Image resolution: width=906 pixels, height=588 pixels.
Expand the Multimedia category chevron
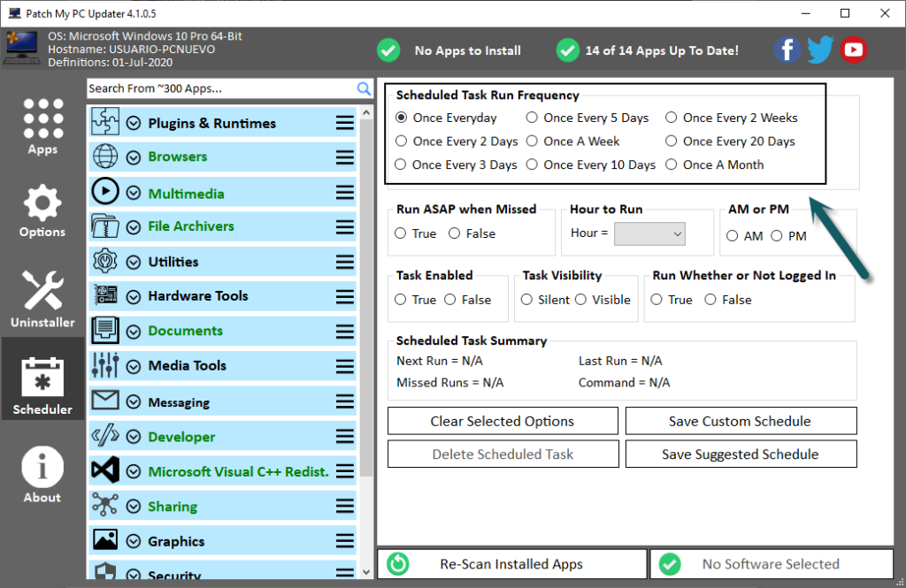[134, 193]
